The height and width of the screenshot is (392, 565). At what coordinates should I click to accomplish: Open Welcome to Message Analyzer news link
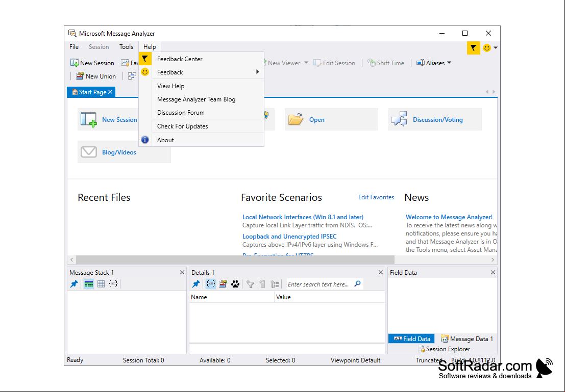pos(449,217)
